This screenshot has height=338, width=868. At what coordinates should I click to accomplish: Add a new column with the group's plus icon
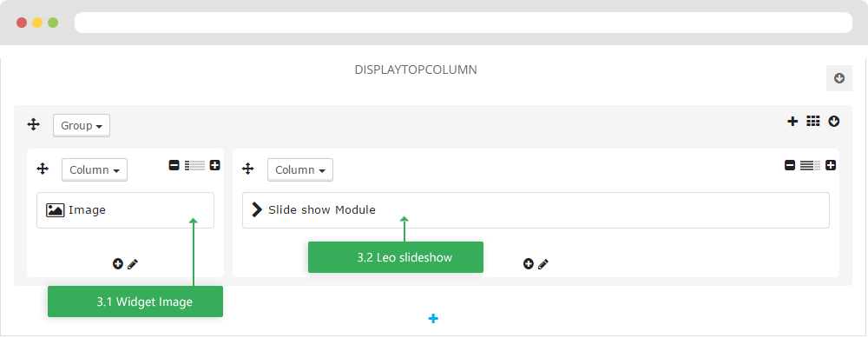[792, 122]
